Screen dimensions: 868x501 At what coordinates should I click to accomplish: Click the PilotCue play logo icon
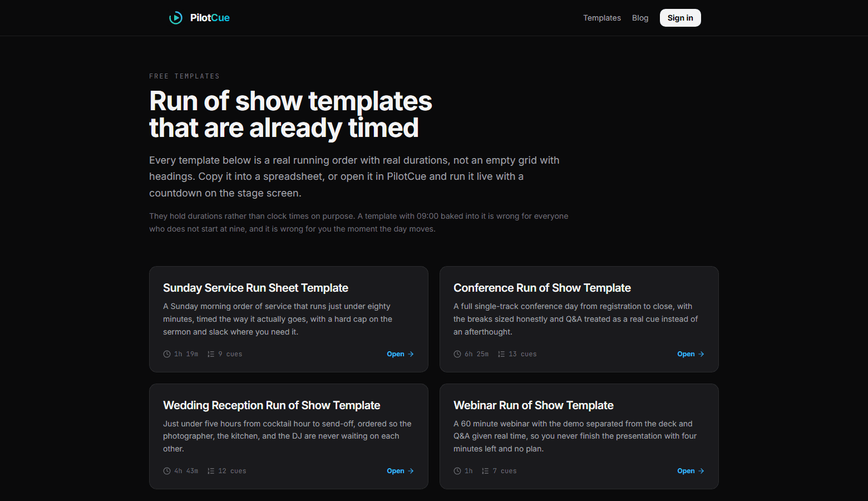tap(176, 18)
